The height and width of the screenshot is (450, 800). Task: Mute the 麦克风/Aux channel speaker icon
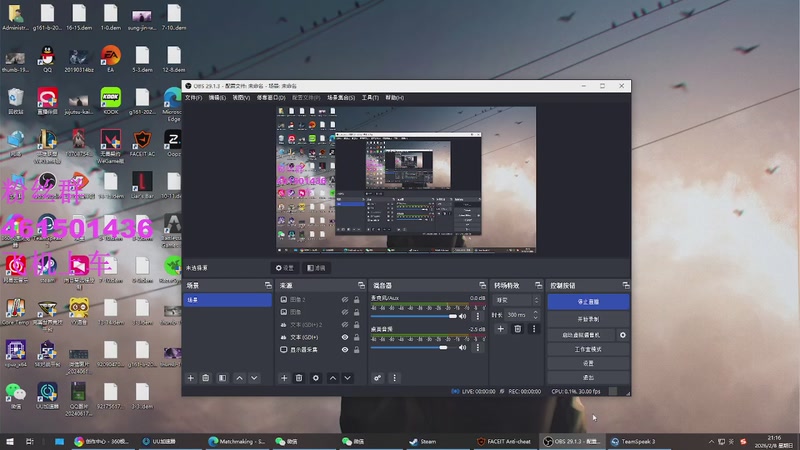[x=463, y=316]
